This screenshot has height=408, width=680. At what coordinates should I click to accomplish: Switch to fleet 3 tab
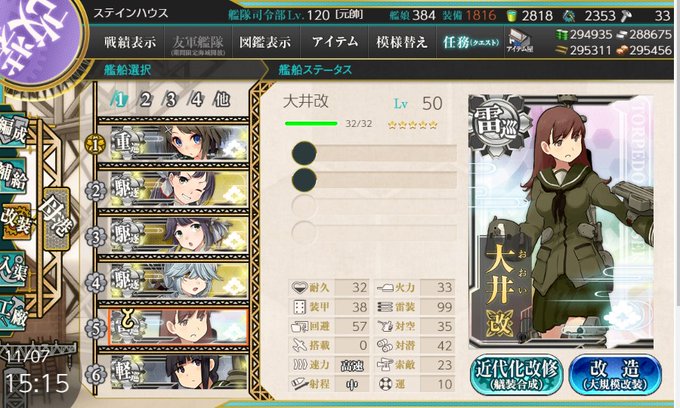tap(170, 100)
